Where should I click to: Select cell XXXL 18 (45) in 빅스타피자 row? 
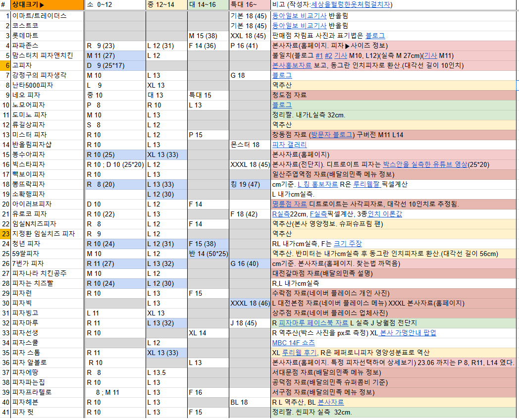pyautogui.click(x=250, y=164)
